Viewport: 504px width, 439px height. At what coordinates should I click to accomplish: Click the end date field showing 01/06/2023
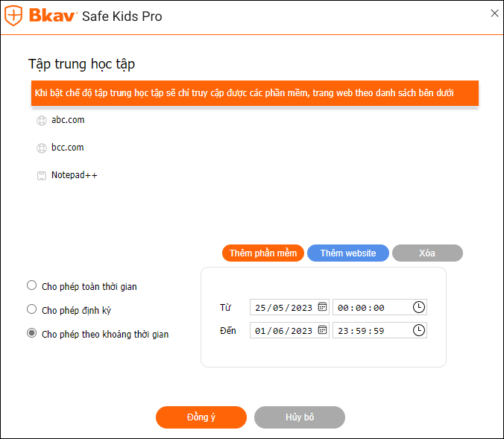click(x=283, y=330)
